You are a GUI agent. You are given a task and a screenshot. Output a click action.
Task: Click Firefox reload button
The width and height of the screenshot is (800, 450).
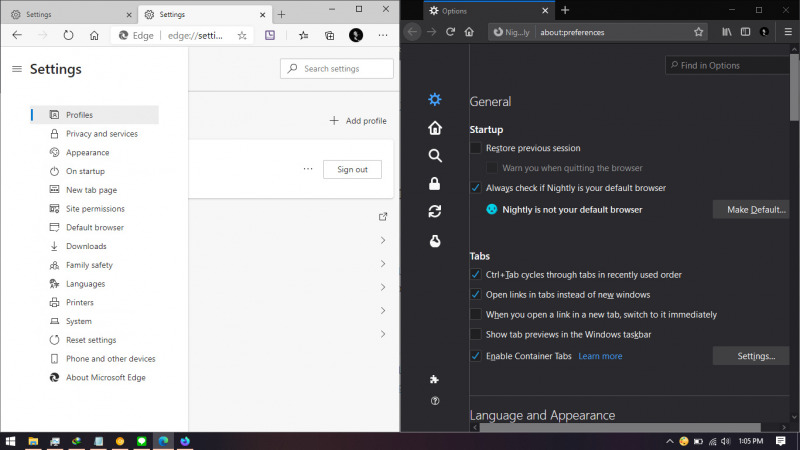click(450, 32)
